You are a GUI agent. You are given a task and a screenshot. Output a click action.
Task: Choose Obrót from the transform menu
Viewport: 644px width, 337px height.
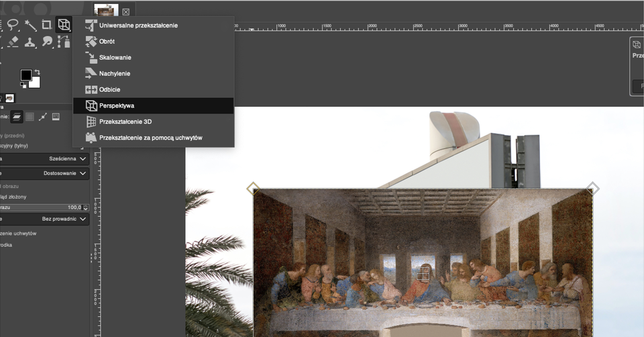pos(107,42)
